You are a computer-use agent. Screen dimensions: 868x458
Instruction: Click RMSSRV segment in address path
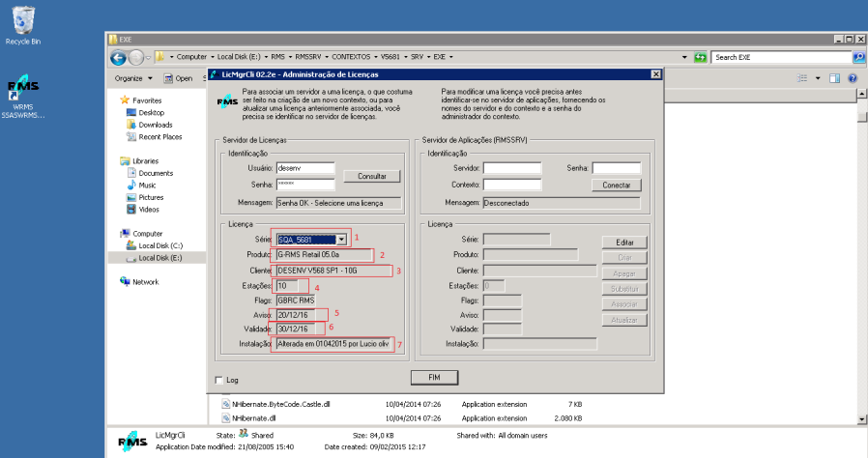point(307,57)
